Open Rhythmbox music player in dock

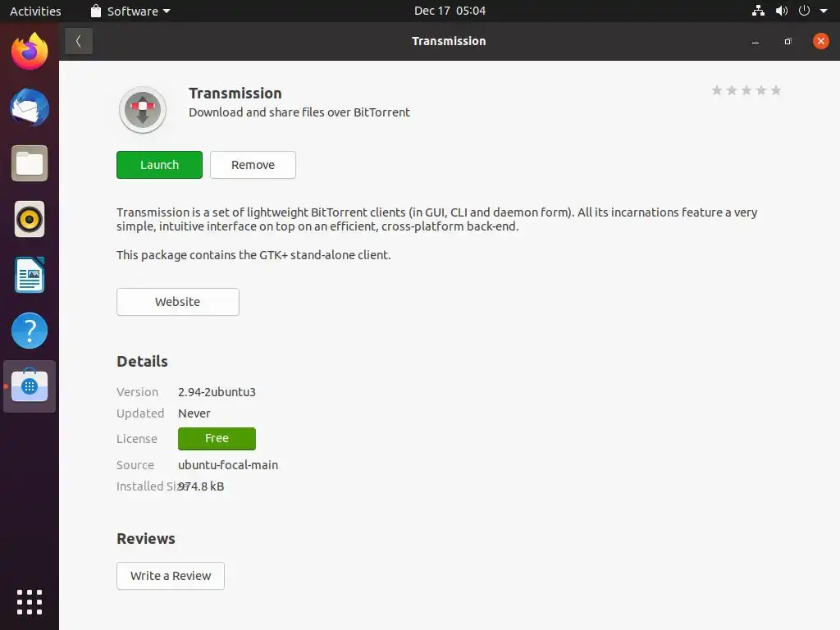30,219
